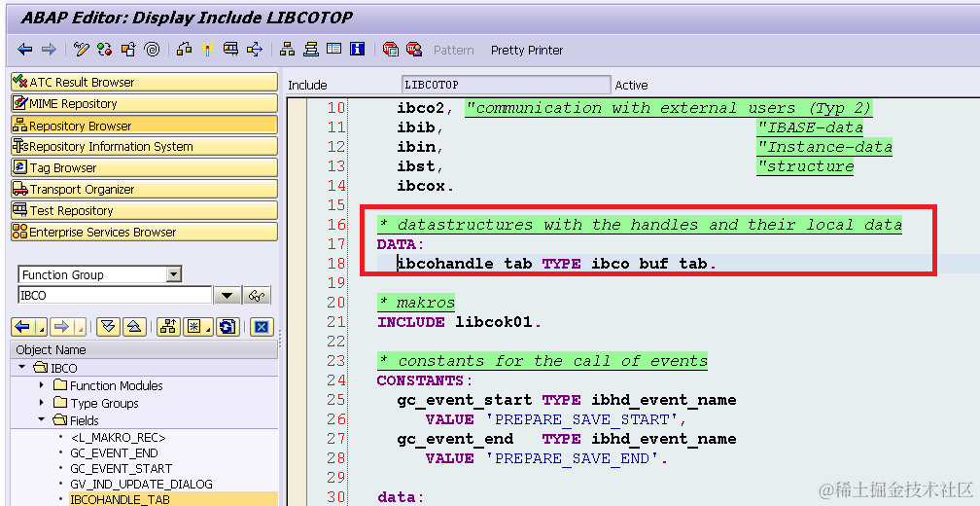The width and height of the screenshot is (980, 506).
Task: Open the input history arrow beside IBCO
Action: coord(227,295)
